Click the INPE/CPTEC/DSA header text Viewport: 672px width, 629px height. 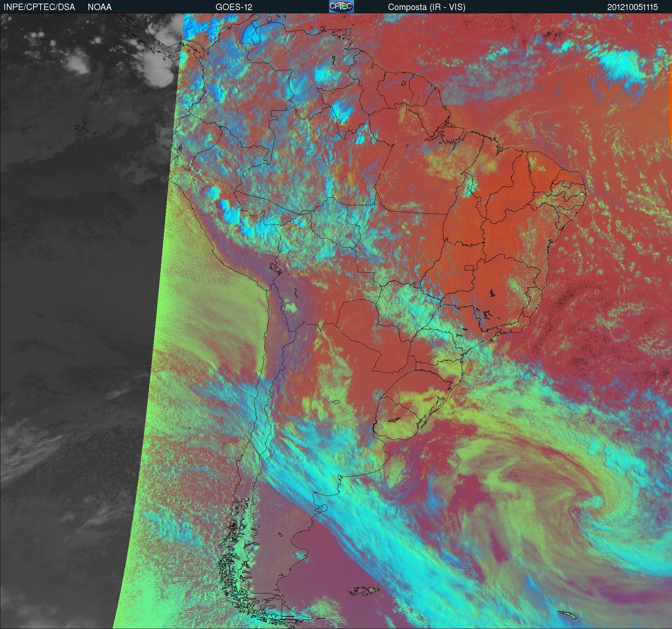point(39,7)
